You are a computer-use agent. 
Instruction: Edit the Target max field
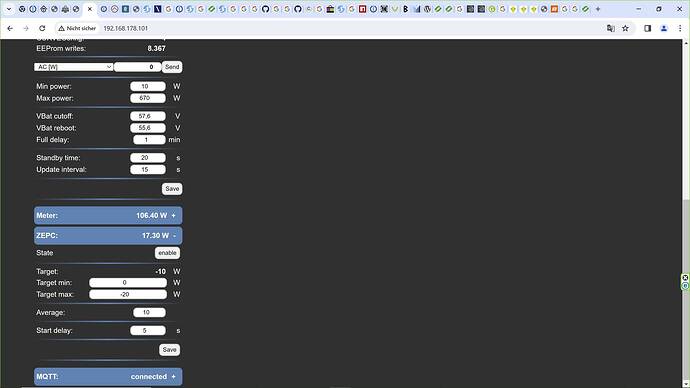point(128,294)
